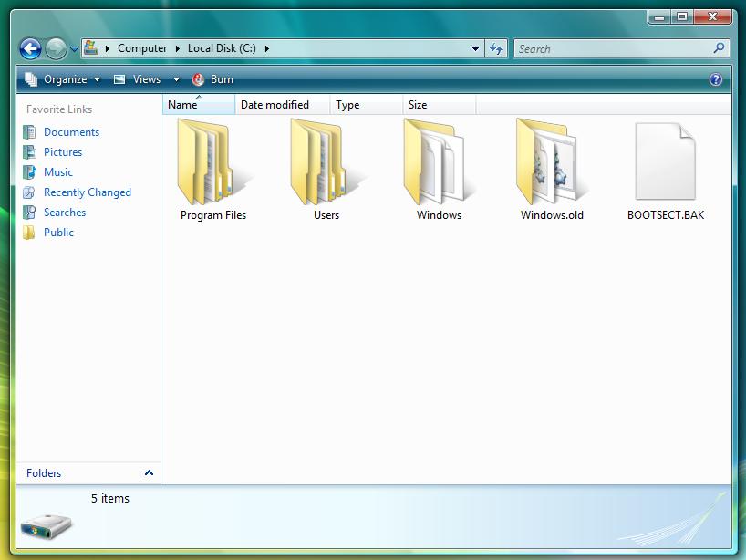The width and height of the screenshot is (746, 560).
Task: Select the BOOTSECT.BAK file icon
Action: 665,161
